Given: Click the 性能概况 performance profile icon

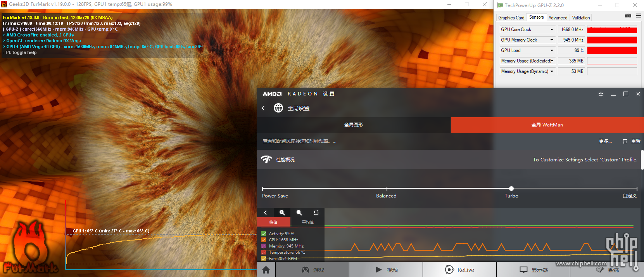Looking at the screenshot, I should pyautogui.click(x=266, y=159).
